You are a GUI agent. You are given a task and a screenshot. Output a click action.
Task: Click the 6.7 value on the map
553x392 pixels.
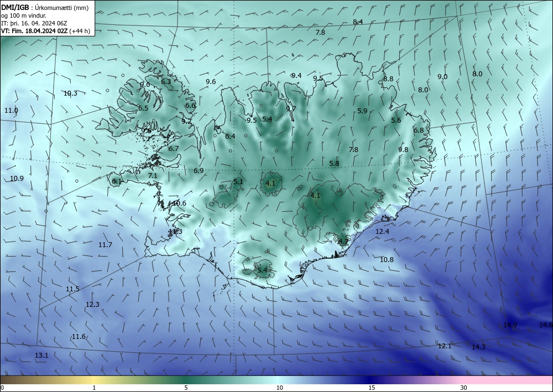tap(174, 148)
